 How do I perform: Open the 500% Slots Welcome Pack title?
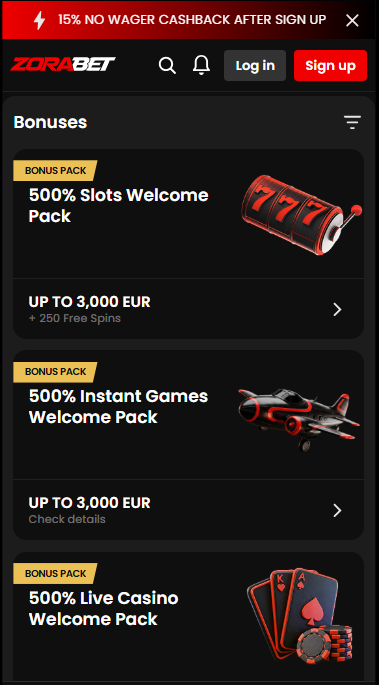coord(118,205)
